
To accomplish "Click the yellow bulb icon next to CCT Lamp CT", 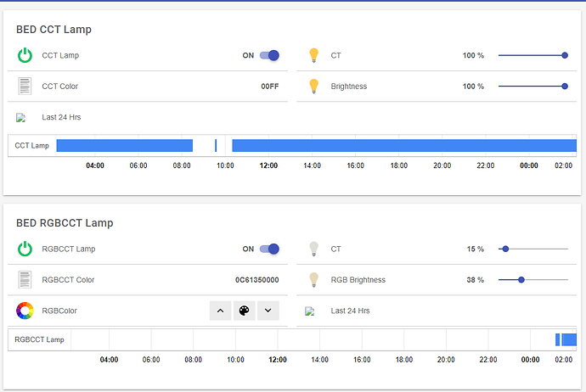I will tap(313, 56).
